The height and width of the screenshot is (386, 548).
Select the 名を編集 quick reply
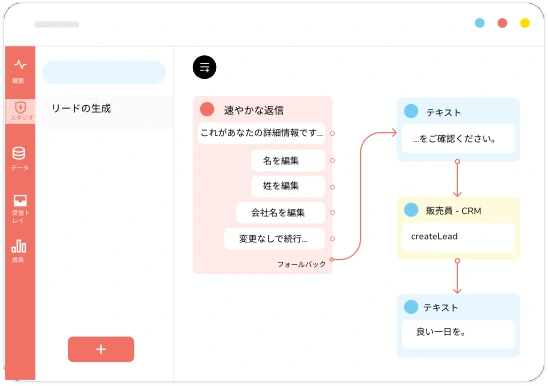coord(288,160)
